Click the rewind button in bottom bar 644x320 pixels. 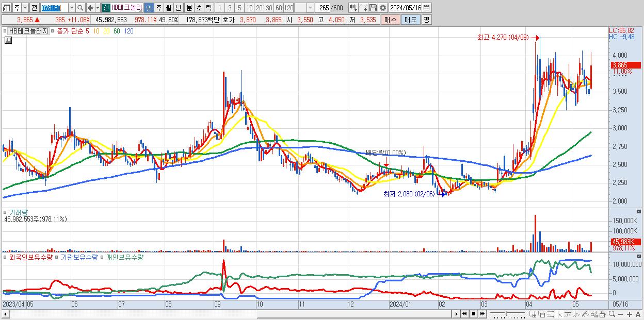coord(464,313)
